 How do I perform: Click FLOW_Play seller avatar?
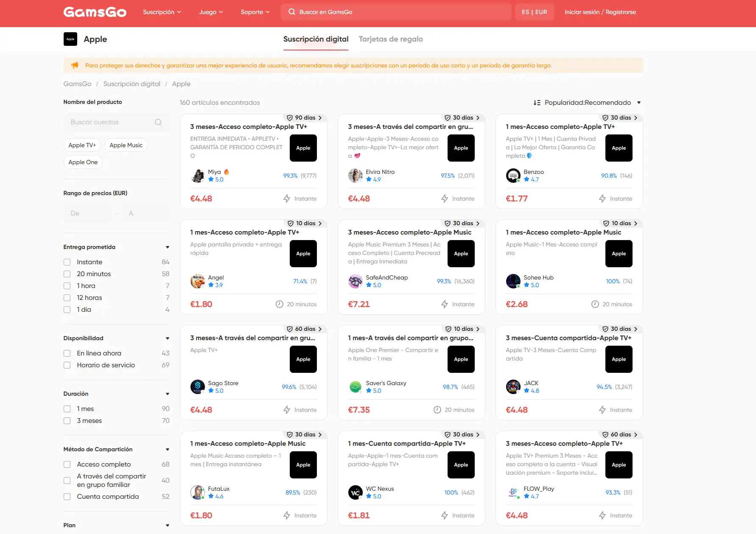pyautogui.click(x=513, y=492)
